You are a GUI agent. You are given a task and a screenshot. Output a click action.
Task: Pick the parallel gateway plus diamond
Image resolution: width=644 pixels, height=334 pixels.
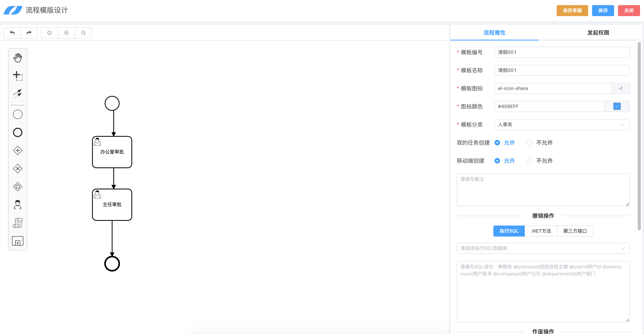(x=18, y=150)
